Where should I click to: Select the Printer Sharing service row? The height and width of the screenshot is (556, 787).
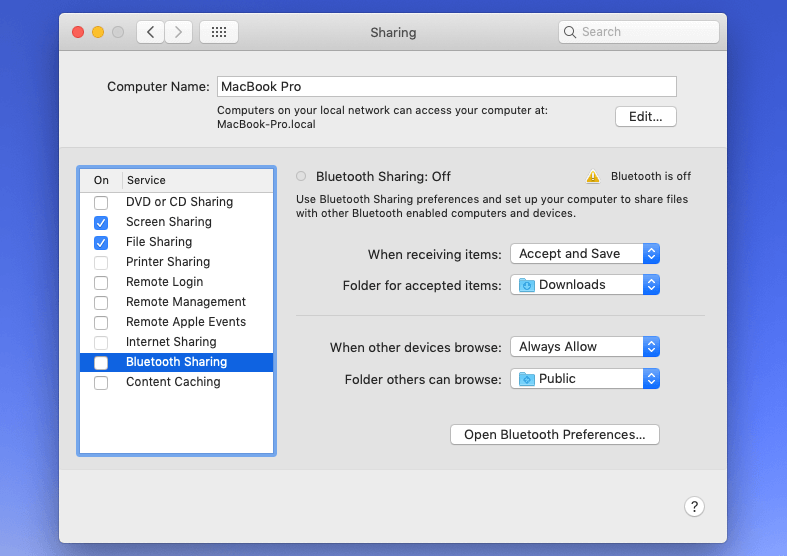pos(176,262)
